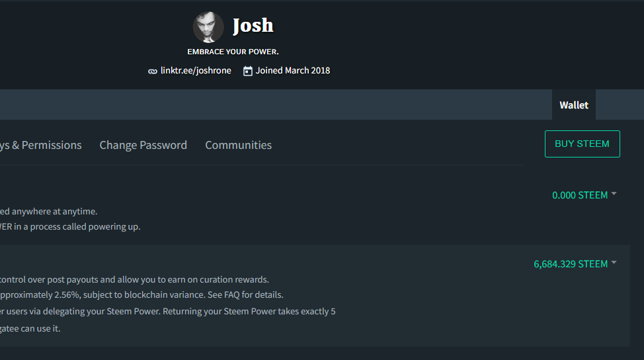Screen dimensions: 644x360
Task: Go to the Communities tab
Action: (x=238, y=145)
